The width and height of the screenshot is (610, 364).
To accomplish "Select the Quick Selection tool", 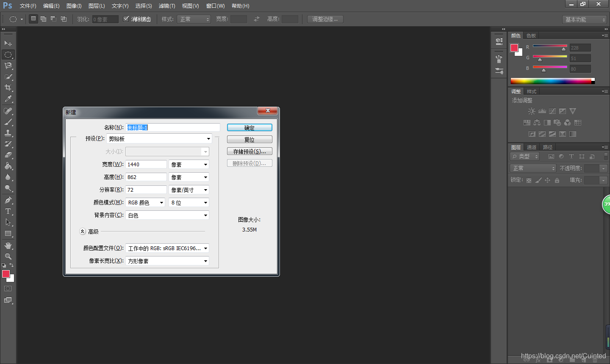I will point(8,77).
